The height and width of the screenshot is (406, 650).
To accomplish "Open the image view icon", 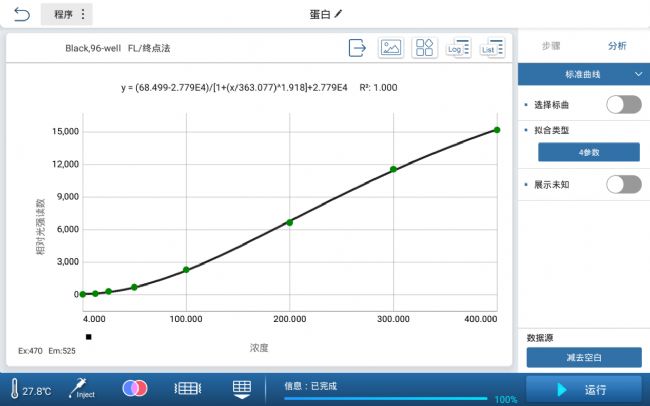I will (x=391, y=48).
